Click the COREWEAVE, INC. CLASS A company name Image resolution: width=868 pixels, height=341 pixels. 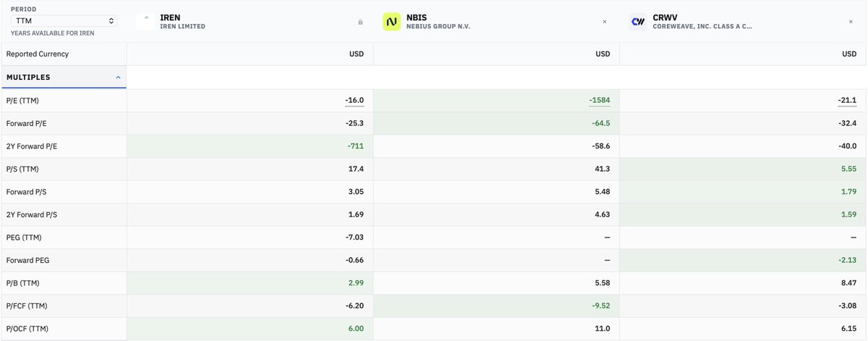pos(702,27)
